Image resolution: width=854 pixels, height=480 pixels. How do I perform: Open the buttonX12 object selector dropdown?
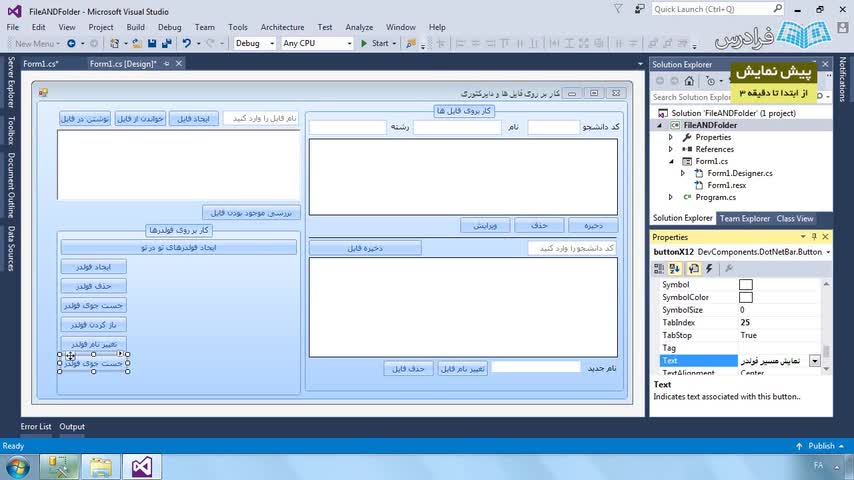coord(828,252)
